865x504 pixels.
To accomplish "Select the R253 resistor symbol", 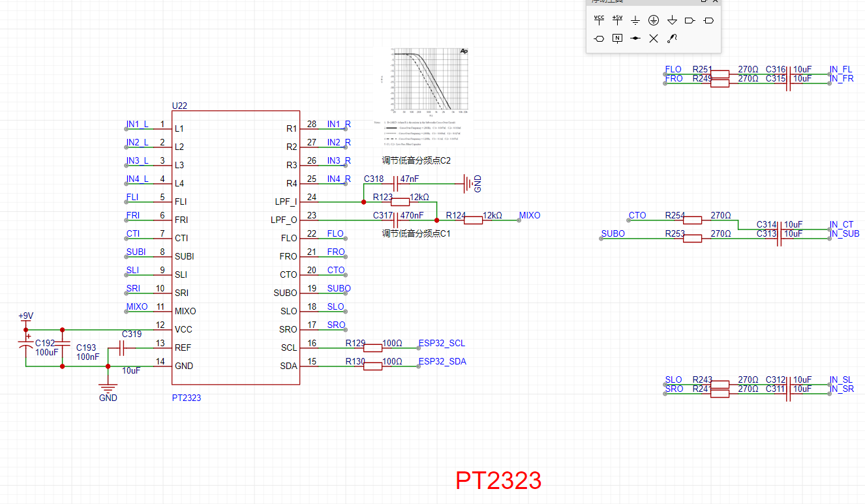I will [693, 239].
